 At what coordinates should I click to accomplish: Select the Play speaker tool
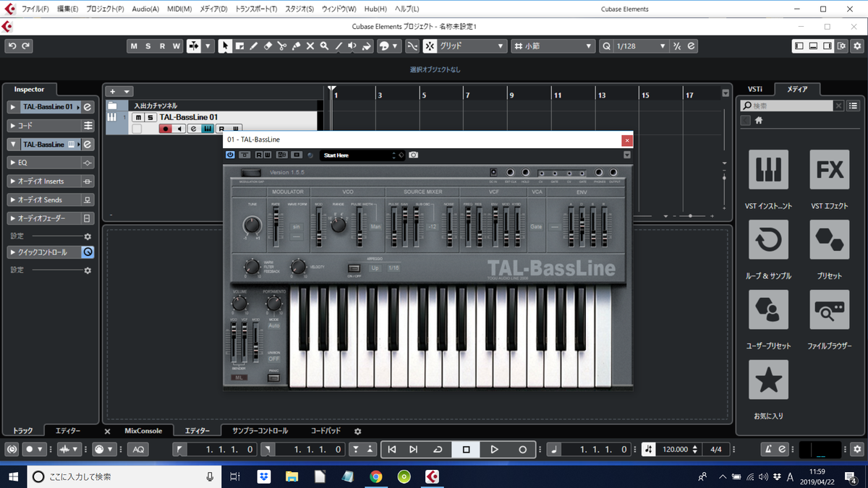(x=352, y=46)
